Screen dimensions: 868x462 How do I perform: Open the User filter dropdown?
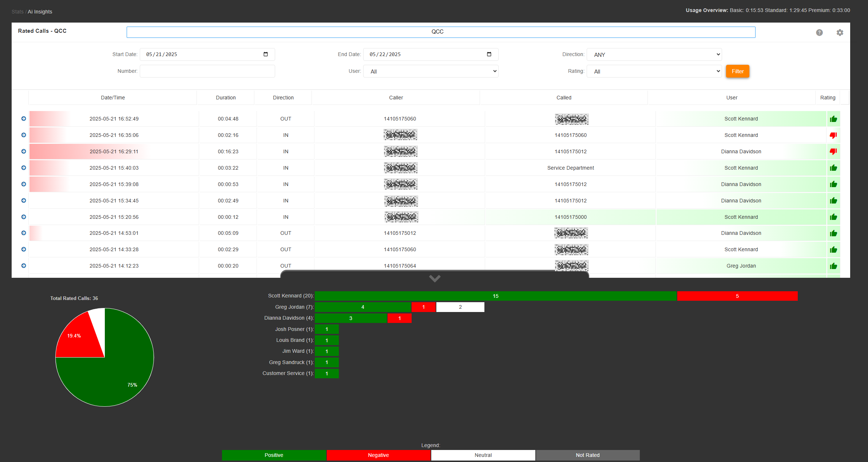[431, 71]
